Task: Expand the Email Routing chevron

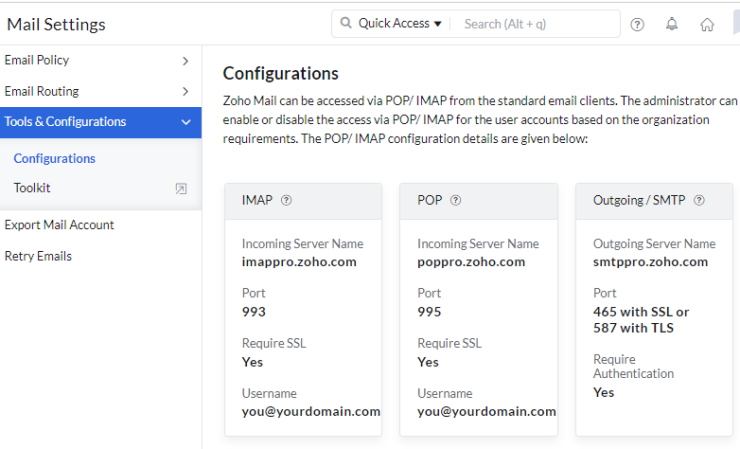Action: click(x=185, y=92)
